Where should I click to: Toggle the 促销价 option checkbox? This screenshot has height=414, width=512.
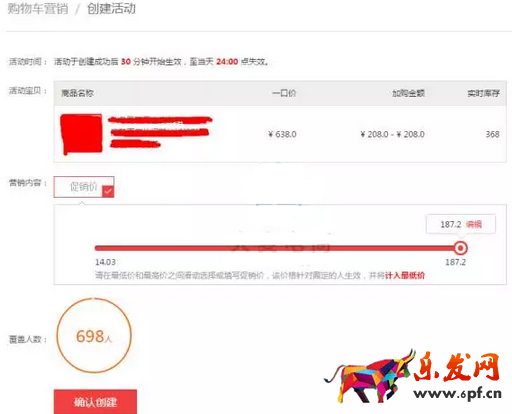coord(84,187)
